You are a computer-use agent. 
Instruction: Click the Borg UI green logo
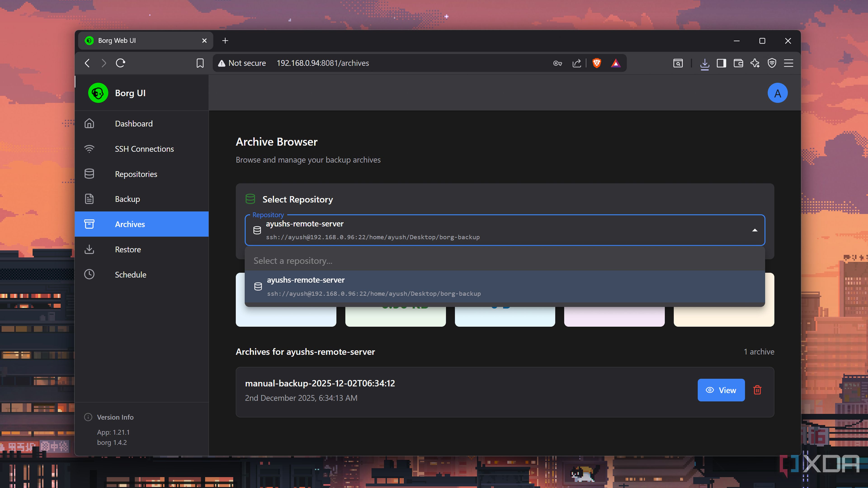click(x=98, y=93)
